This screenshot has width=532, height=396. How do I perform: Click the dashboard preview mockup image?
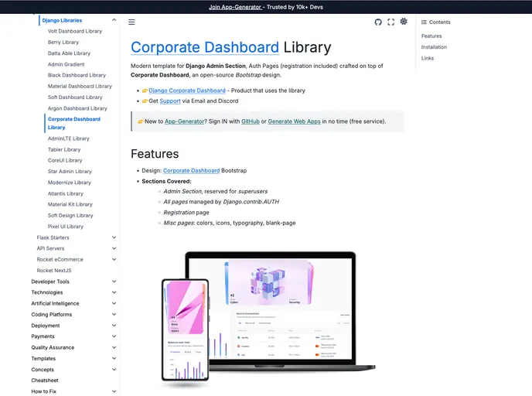(268, 319)
